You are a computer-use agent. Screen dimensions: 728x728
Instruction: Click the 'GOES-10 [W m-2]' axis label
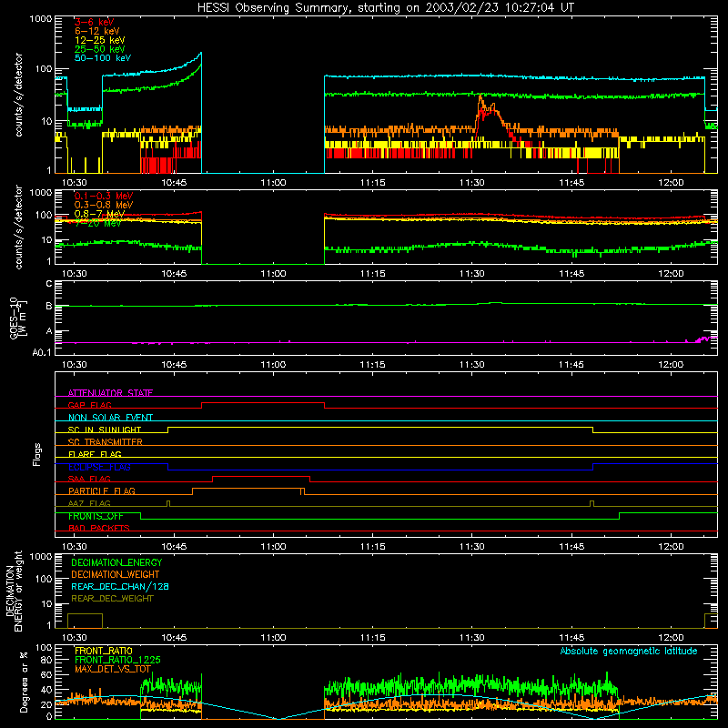[18, 318]
